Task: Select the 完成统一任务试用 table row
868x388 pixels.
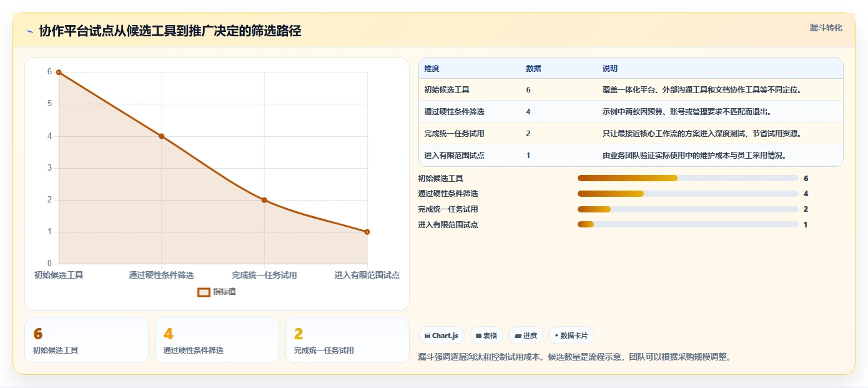Action: click(631, 134)
